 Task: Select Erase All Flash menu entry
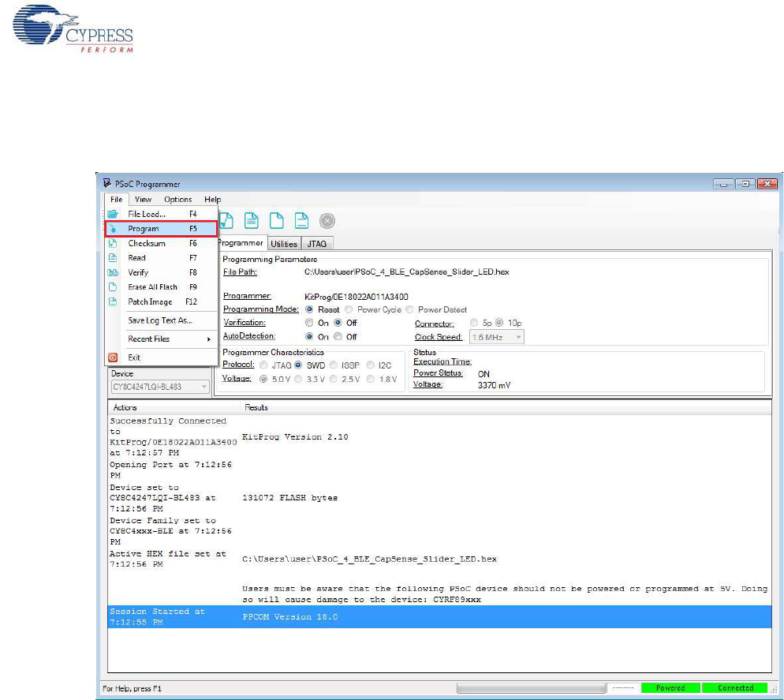click(161, 286)
